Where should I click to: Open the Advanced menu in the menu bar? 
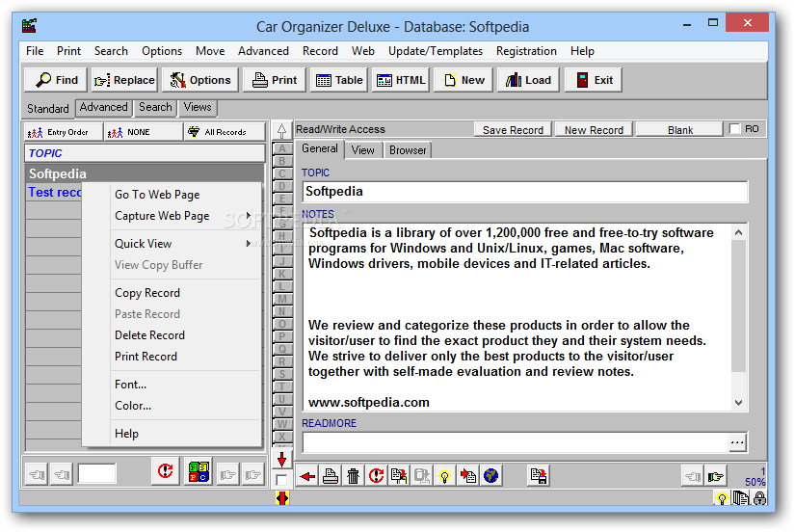[263, 51]
